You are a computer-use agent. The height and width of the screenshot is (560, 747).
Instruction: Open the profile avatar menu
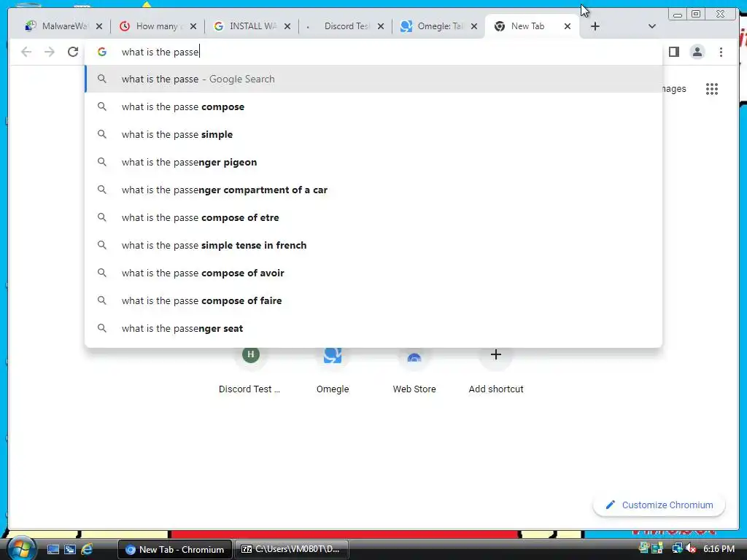coord(697,52)
